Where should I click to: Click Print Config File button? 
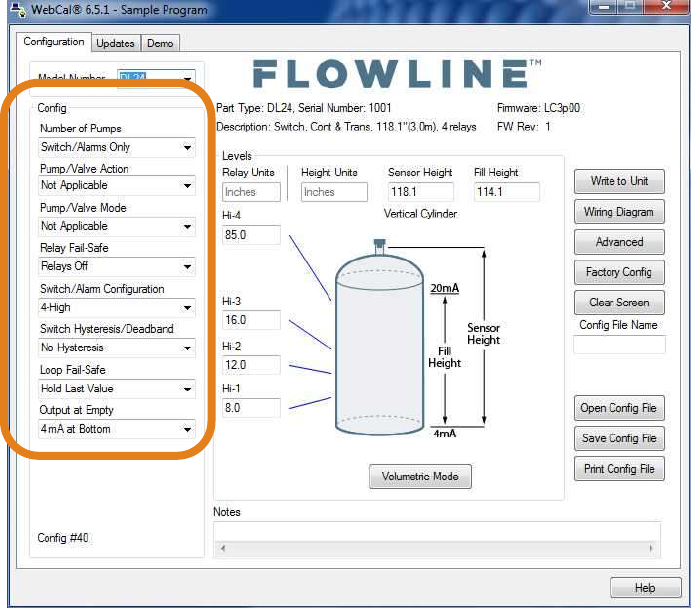619,469
